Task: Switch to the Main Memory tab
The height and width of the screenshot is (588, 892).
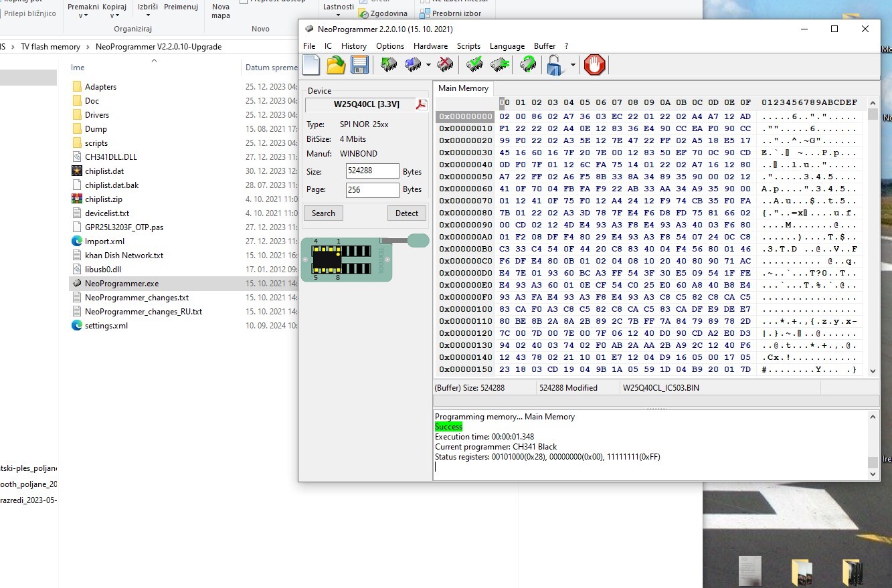Action: click(x=463, y=88)
